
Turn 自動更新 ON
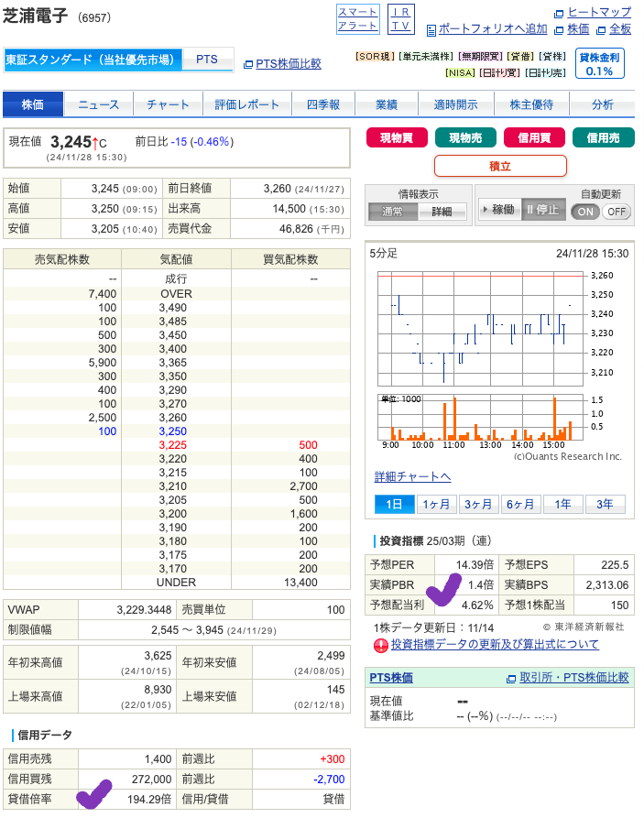click(585, 212)
